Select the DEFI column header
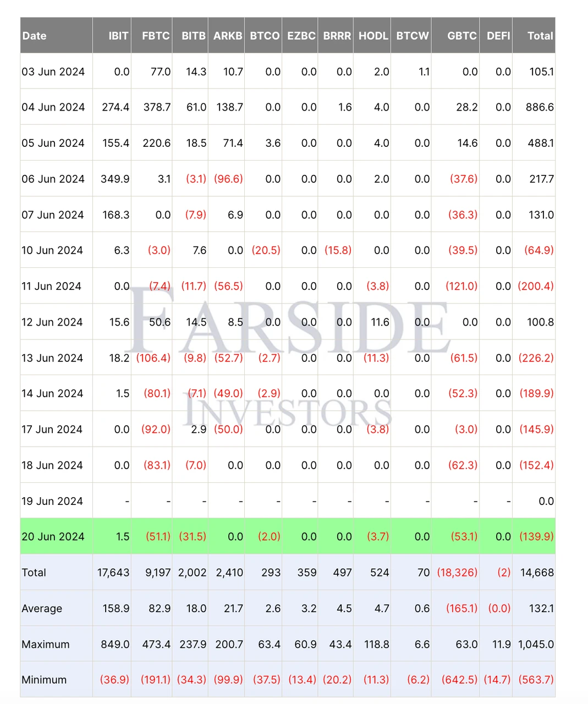The image size is (588, 704). click(498, 36)
